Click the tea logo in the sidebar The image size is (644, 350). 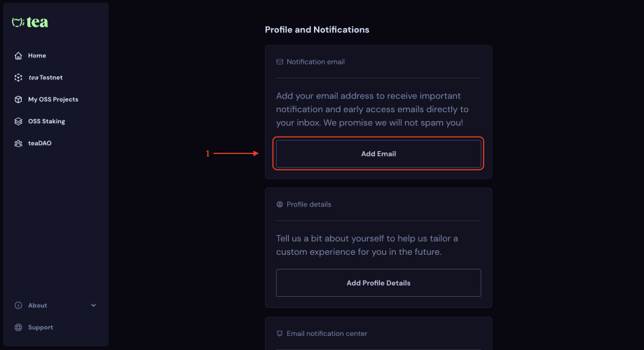(x=30, y=22)
